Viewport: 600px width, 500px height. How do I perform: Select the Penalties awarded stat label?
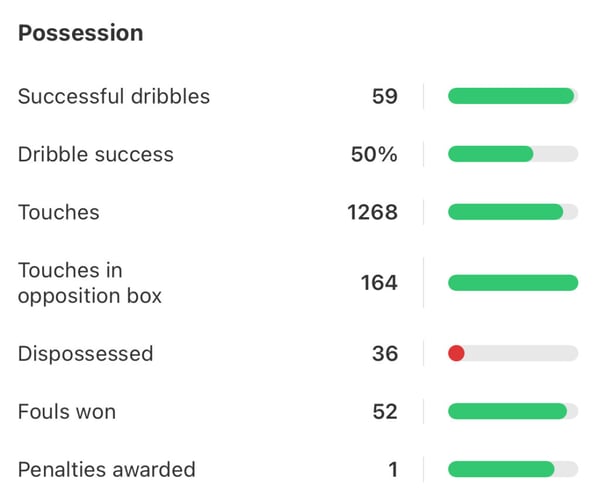point(107,469)
